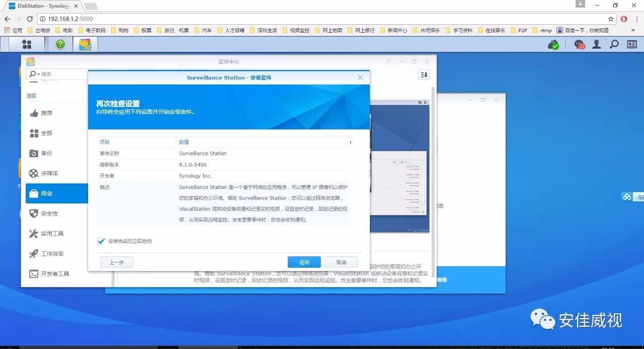
Task: Click the sort order icon in Package Center
Action: (424, 75)
